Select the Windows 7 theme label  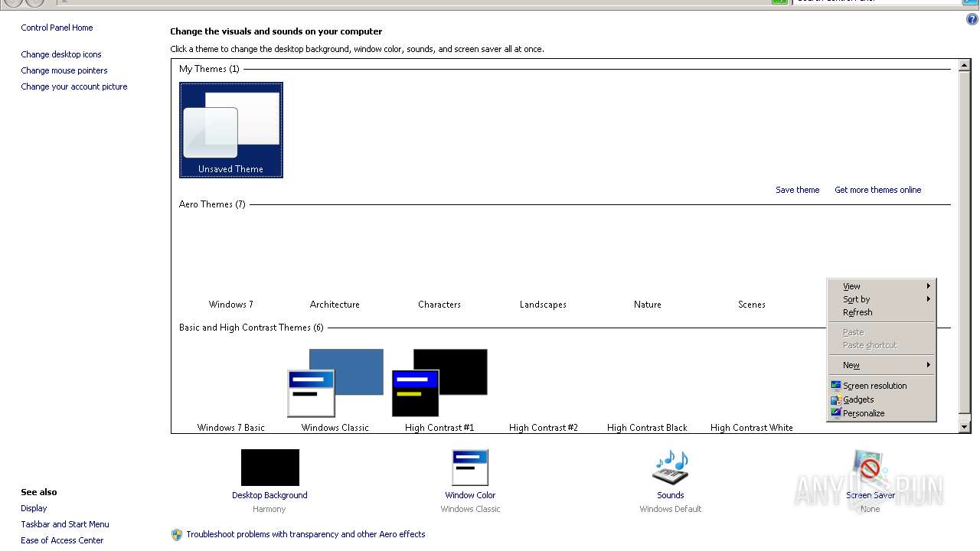coord(231,305)
